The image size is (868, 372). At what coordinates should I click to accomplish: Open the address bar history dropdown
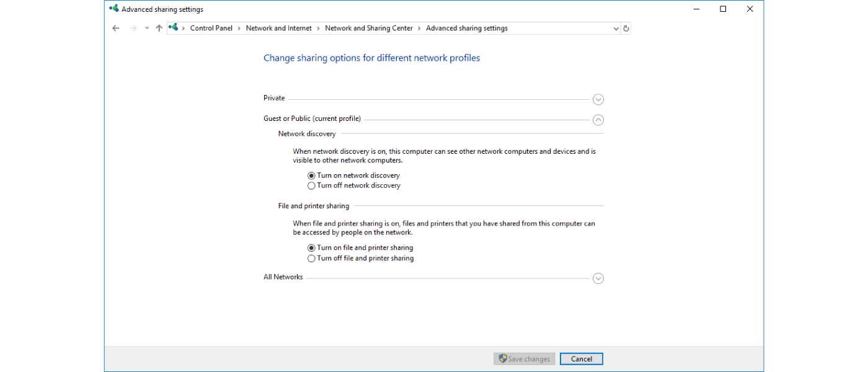coord(616,28)
